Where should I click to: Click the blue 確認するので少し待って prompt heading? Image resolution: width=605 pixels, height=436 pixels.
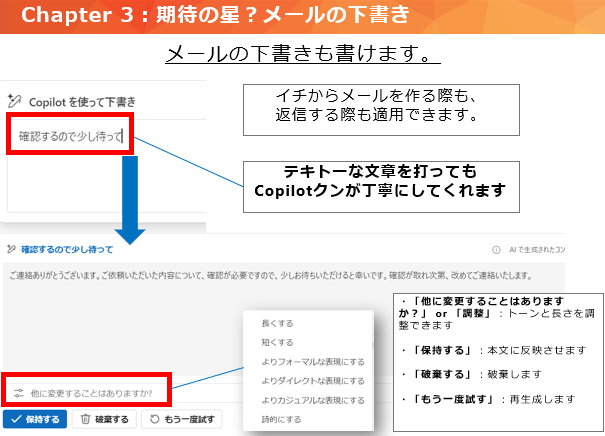point(67,250)
